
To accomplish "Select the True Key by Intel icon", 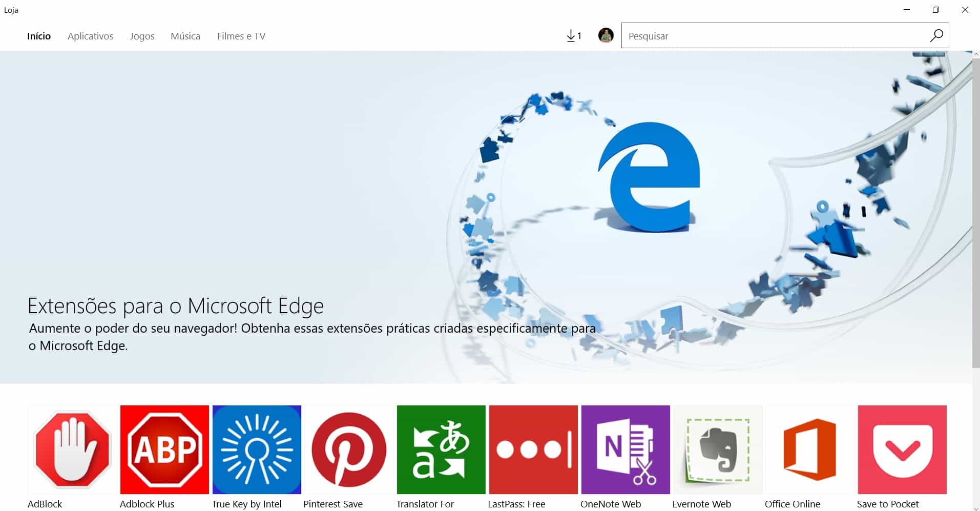I will (x=257, y=449).
